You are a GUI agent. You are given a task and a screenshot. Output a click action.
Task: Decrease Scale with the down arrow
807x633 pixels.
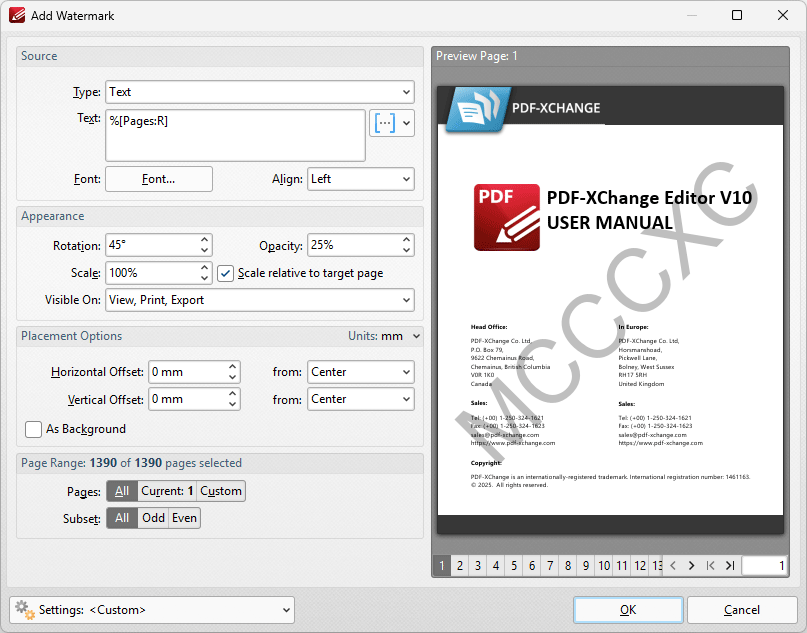[x=204, y=278]
